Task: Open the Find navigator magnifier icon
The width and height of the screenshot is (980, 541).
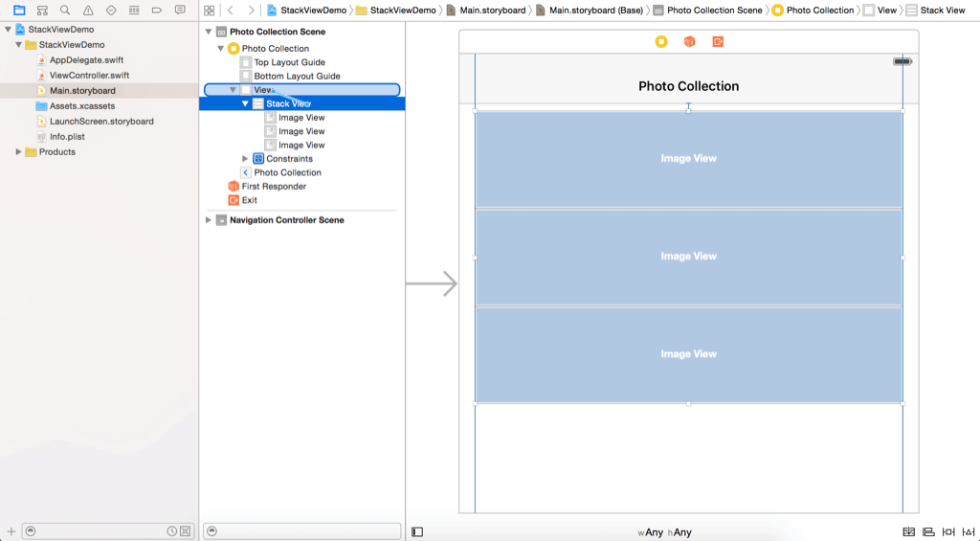Action: coord(65,11)
